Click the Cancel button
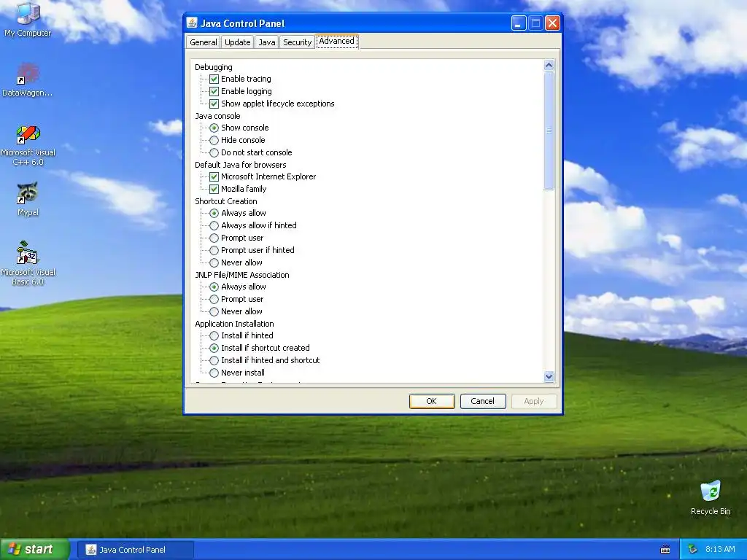Screen dimensions: 747x560 click(483, 401)
